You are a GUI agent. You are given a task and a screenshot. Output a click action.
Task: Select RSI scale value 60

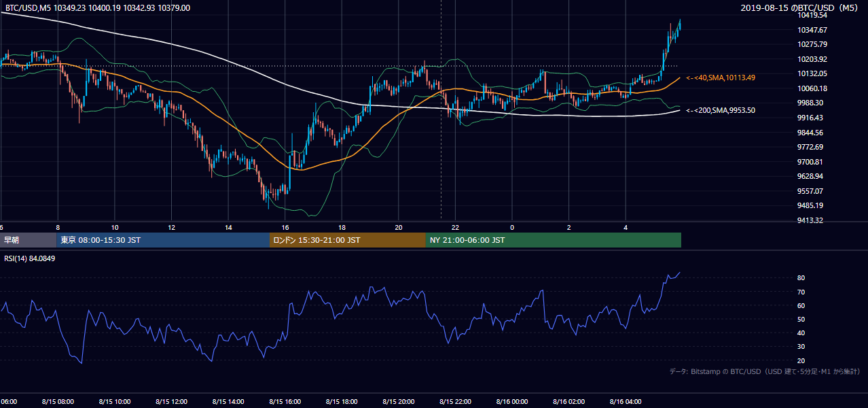801,305
